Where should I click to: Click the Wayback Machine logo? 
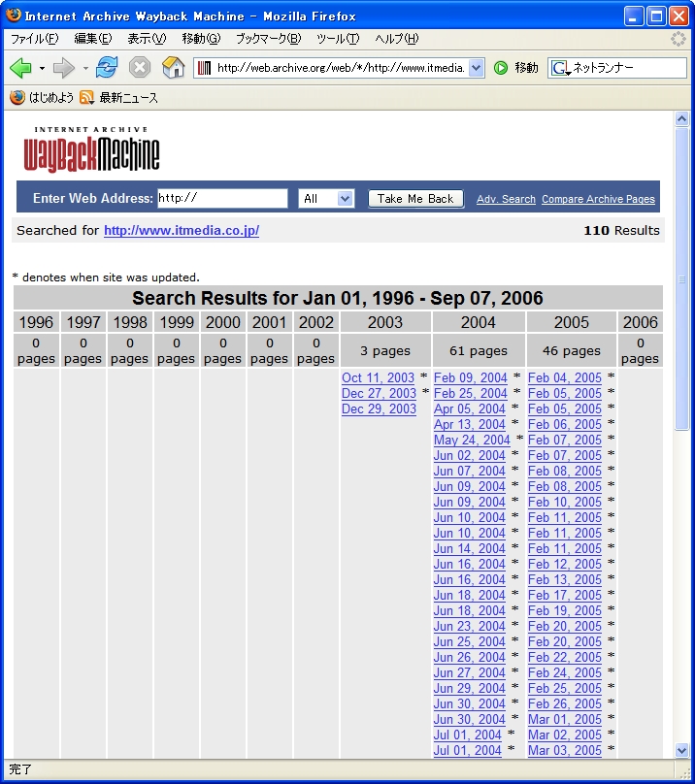(91, 149)
